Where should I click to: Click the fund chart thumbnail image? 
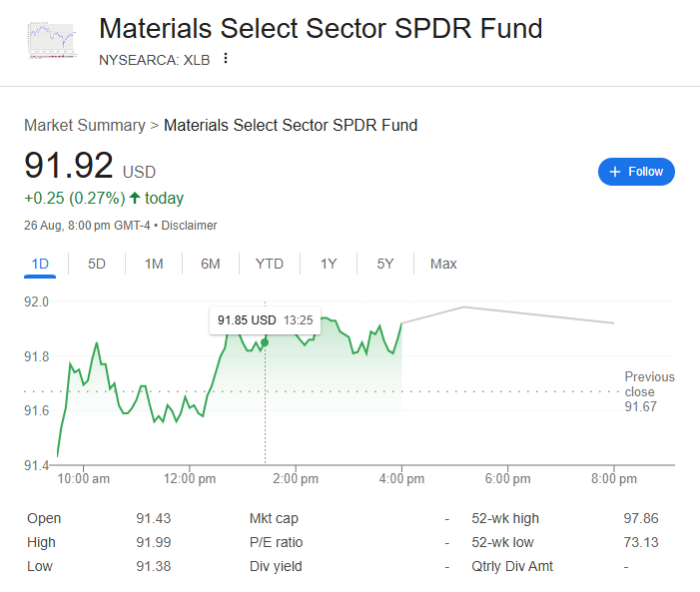[x=53, y=40]
